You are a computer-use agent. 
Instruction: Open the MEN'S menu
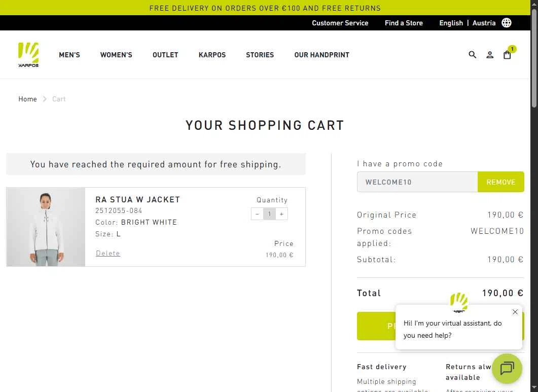click(69, 55)
